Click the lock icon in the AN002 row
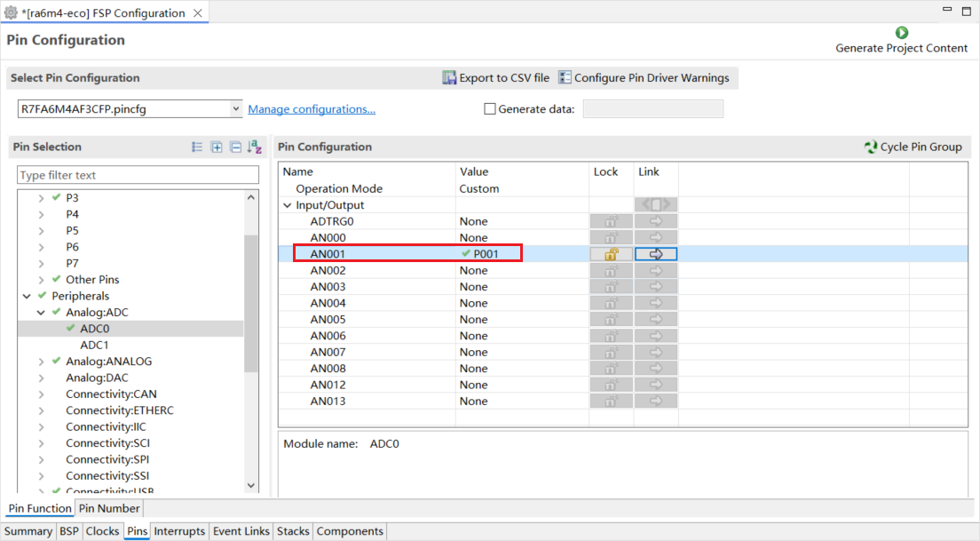This screenshot has width=980, height=541. pos(612,270)
